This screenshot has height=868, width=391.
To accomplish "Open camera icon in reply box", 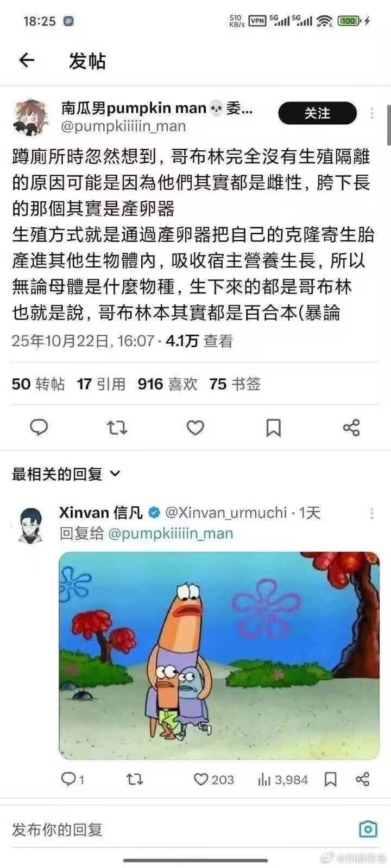I will coord(368,829).
